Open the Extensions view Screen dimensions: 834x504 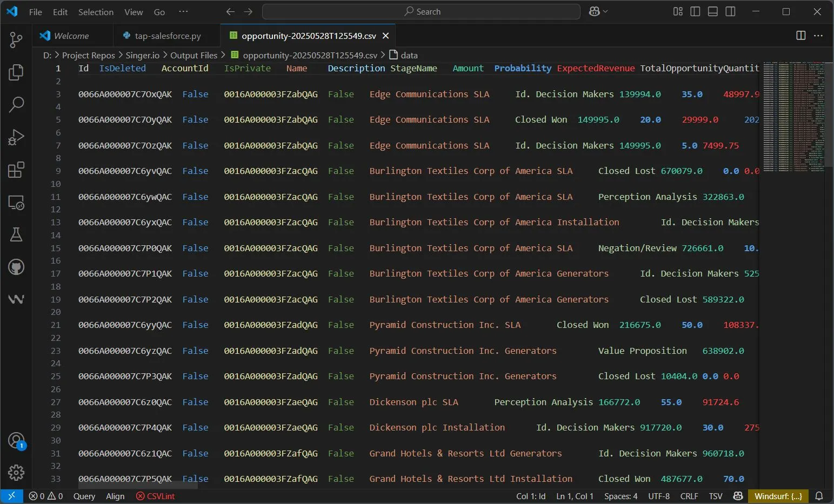tap(16, 169)
